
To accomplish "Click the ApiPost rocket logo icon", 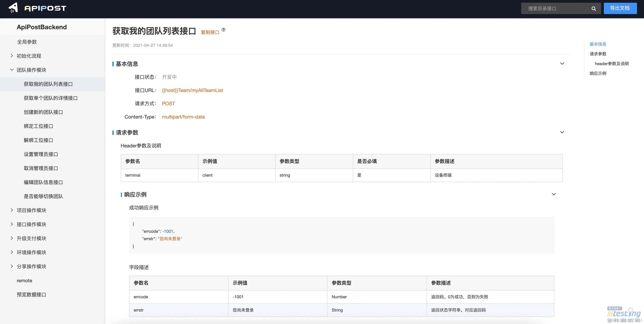I will [x=13, y=8].
